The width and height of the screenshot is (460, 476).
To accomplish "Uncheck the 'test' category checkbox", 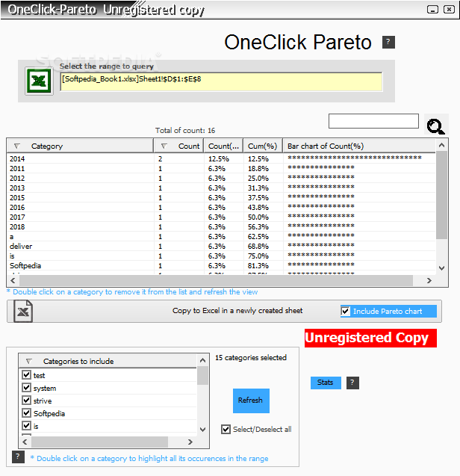I will (x=27, y=375).
